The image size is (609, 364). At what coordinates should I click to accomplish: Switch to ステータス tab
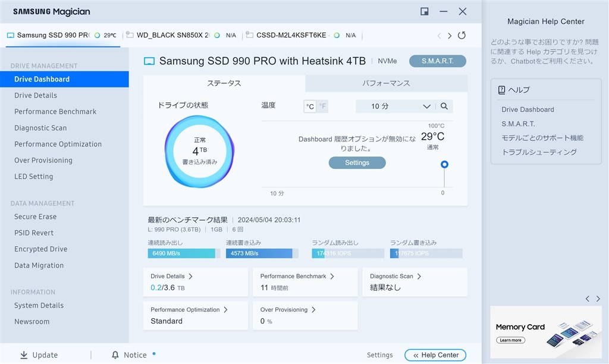[224, 83]
